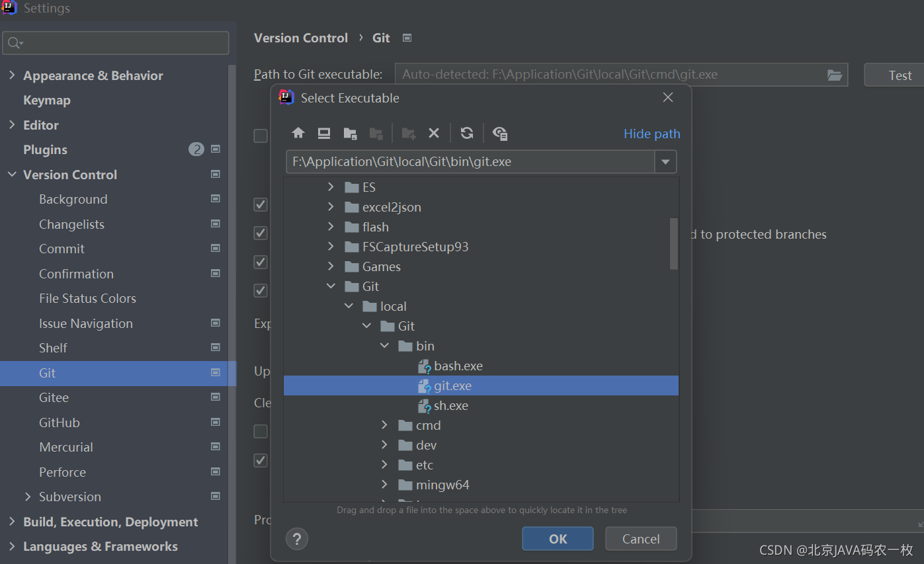Click the icon right of Plugins row
Image resolution: width=924 pixels, height=564 pixels.
(215, 149)
